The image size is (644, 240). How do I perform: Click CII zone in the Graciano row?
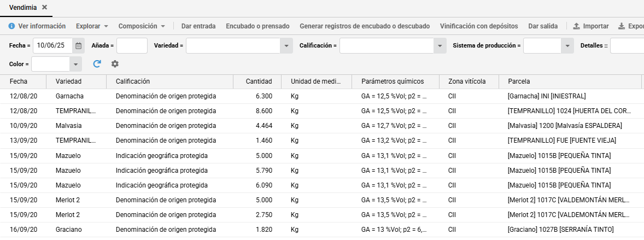(469, 229)
